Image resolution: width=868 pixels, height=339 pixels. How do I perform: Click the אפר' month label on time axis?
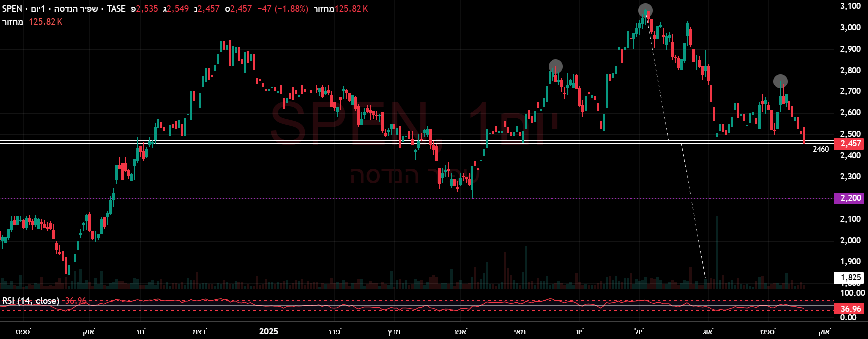460,331
